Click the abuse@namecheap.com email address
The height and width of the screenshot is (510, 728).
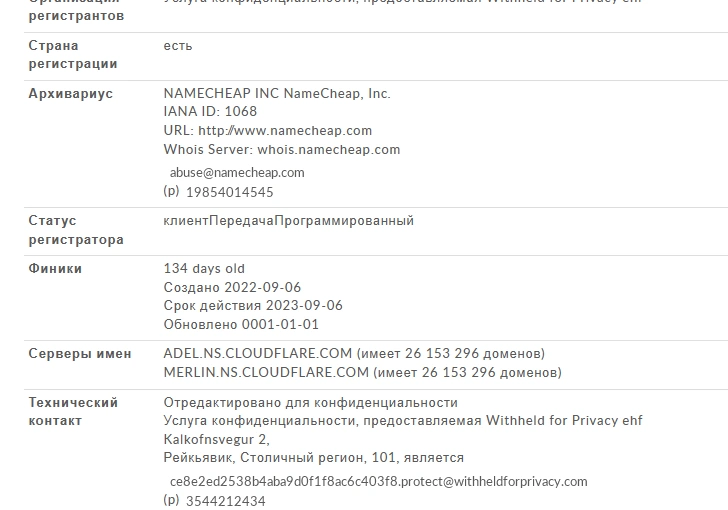click(237, 173)
